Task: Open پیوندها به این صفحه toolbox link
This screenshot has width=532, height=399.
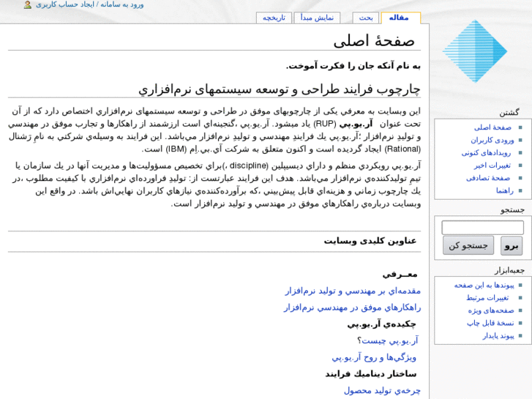Action: pyautogui.click(x=484, y=286)
